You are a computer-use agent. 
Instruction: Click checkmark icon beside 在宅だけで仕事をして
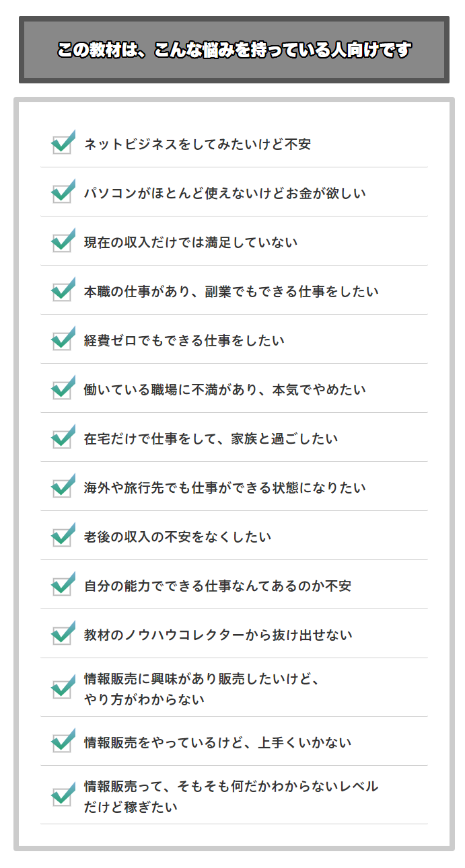tap(63, 436)
